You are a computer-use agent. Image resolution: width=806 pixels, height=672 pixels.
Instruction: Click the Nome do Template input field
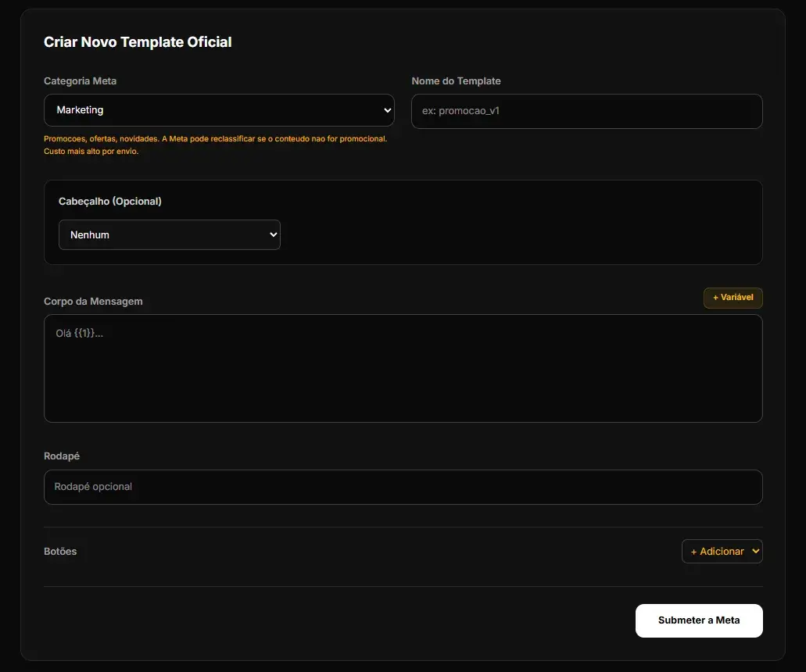click(x=586, y=111)
